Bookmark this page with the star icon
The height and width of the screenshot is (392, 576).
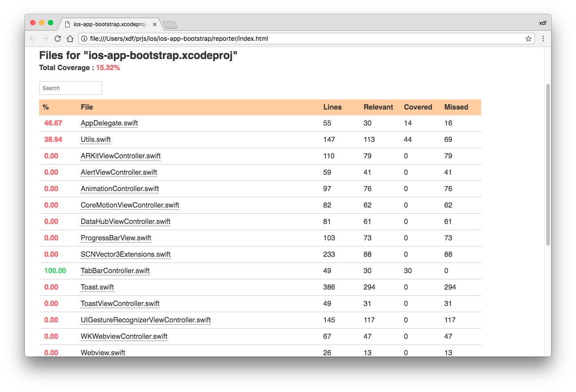click(528, 39)
